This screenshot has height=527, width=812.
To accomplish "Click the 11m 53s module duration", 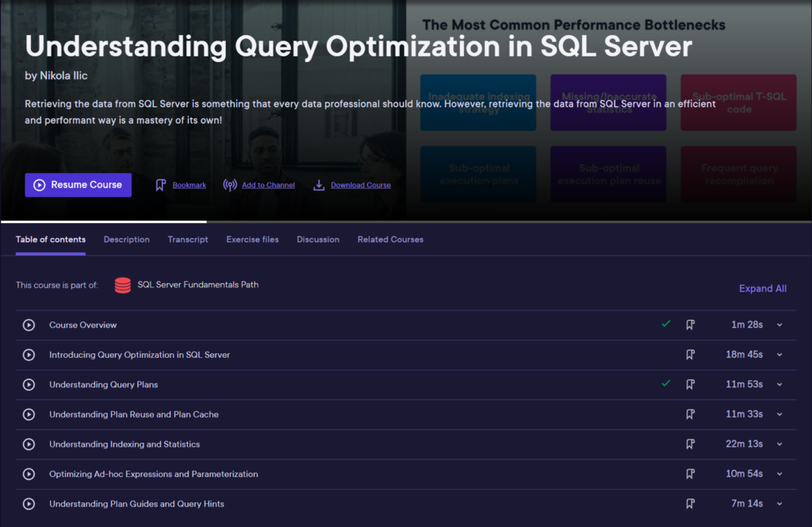I will [x=744, y=384].
